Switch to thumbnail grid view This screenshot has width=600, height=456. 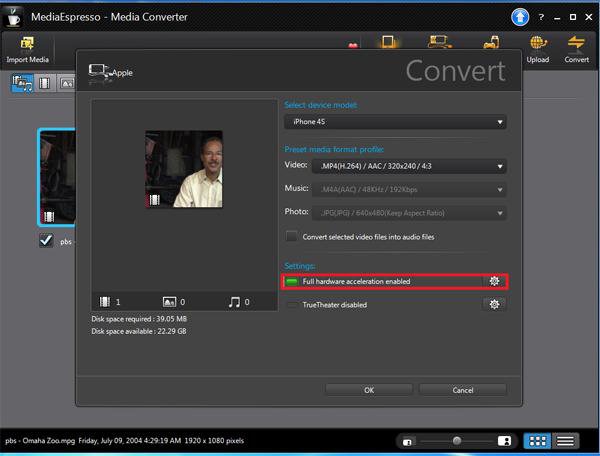click(x=538, y=440)
